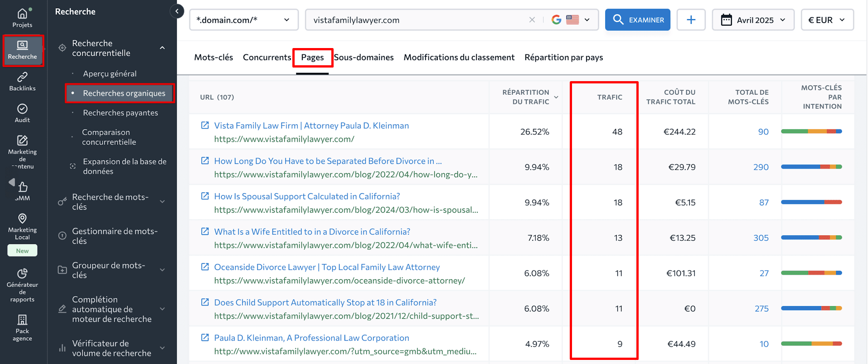This screenshot has height=364, width=868.
Task: Click the EXAMINER search button
Action: 638,20
